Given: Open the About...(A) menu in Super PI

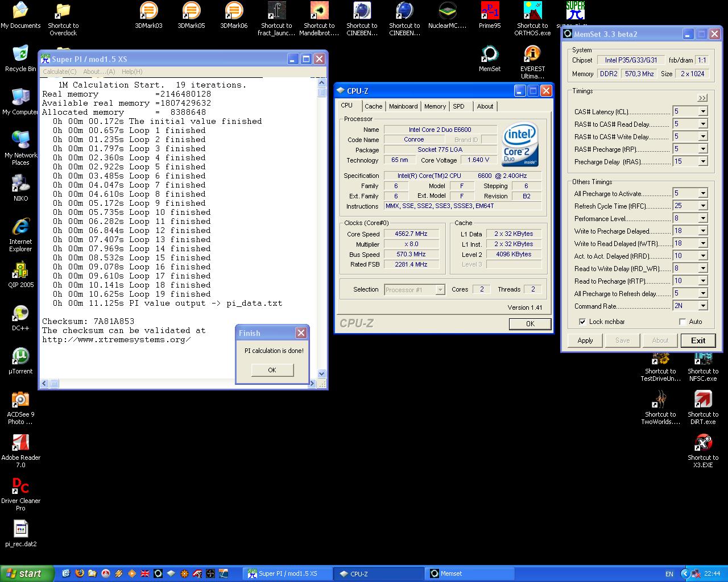Looking at the screenshot, I should pyautogui.click(x=99, y=72).
